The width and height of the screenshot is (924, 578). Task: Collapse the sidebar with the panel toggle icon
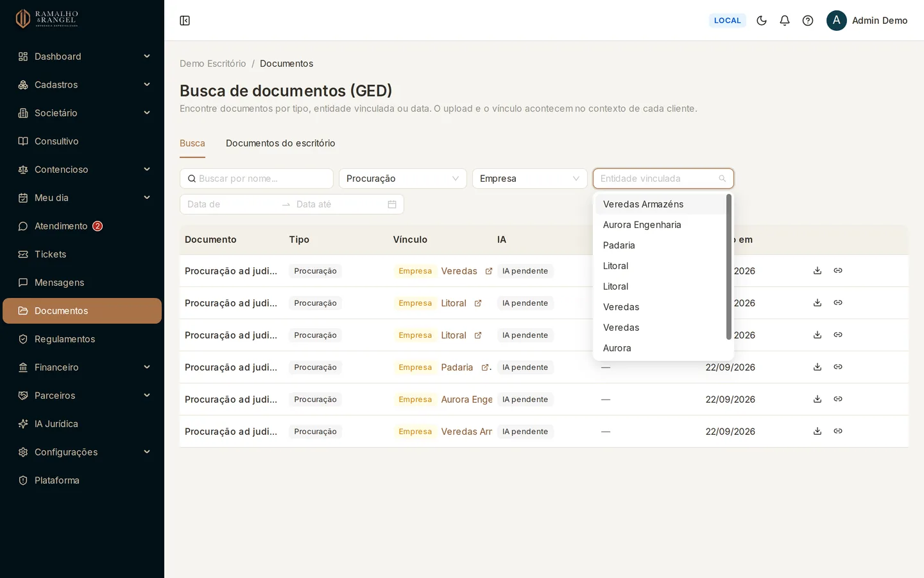coord(185,21)
